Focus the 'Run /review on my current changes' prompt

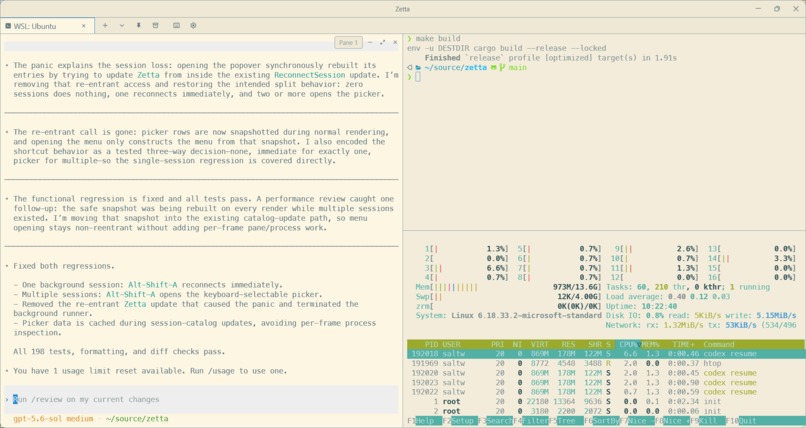pos(201,399)
